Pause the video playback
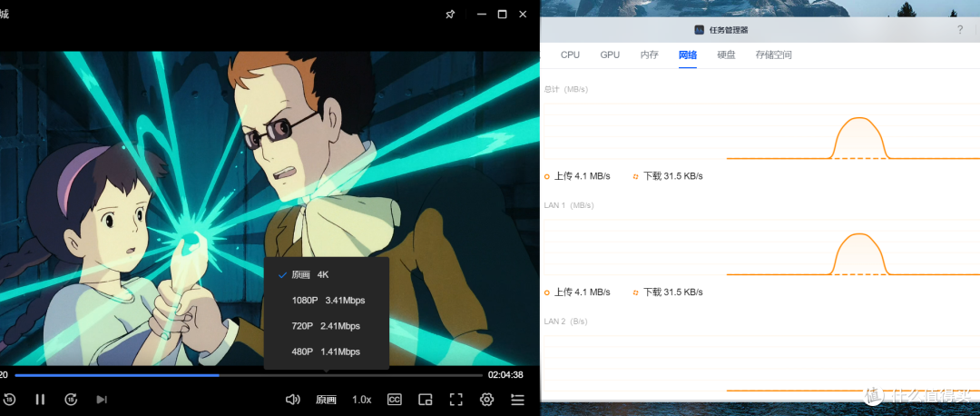Viewport: 980px width, 416px height. [40, 399]
